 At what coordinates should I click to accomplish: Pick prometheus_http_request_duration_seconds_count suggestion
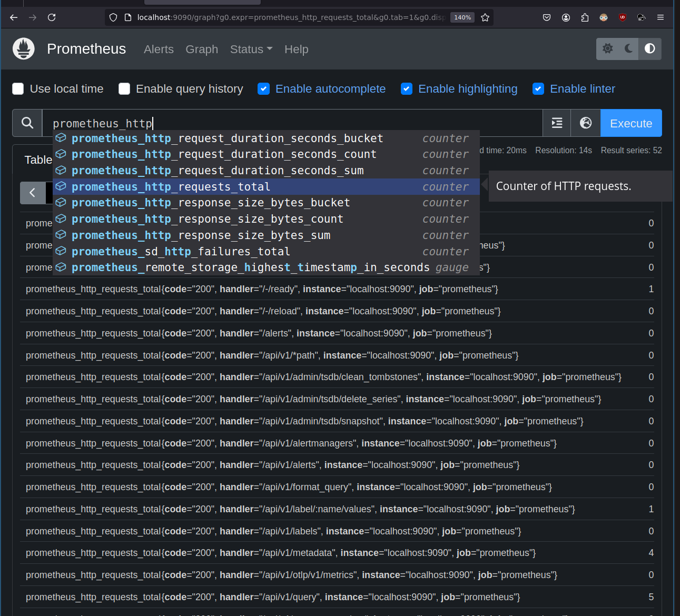coord(266,154)
